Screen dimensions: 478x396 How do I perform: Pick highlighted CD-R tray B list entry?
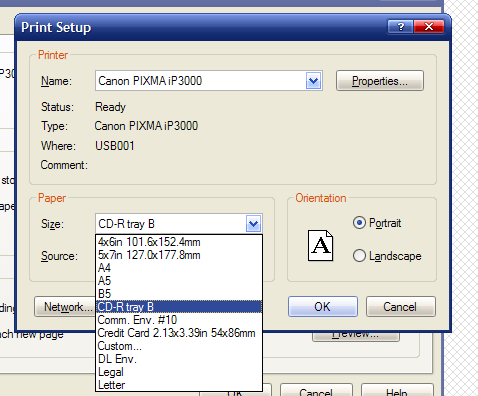[x=179, y=307]
